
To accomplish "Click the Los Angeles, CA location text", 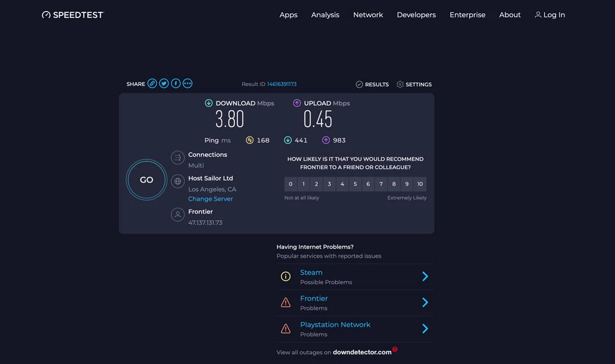I will click(x=212, y=189).
